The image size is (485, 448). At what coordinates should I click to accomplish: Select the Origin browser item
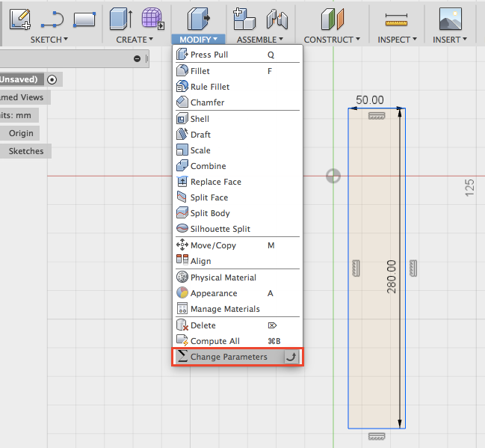coord(21,133)
